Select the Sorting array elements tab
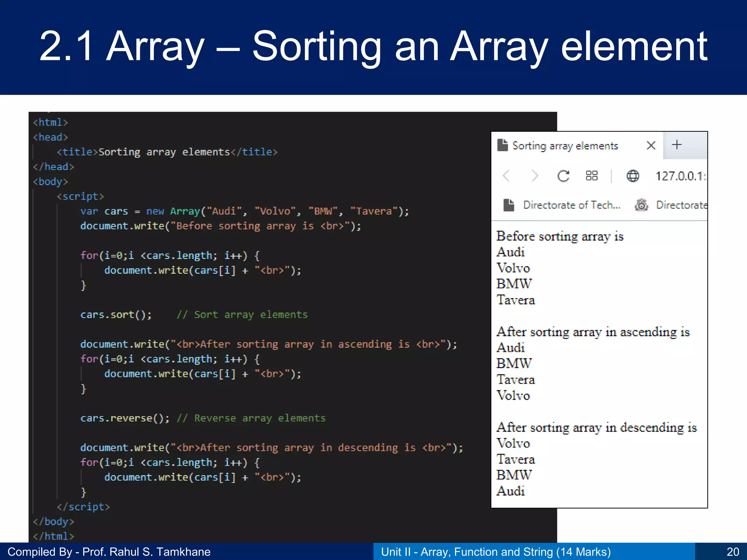Viewport: 747px width, 560px height. (577, 145)
